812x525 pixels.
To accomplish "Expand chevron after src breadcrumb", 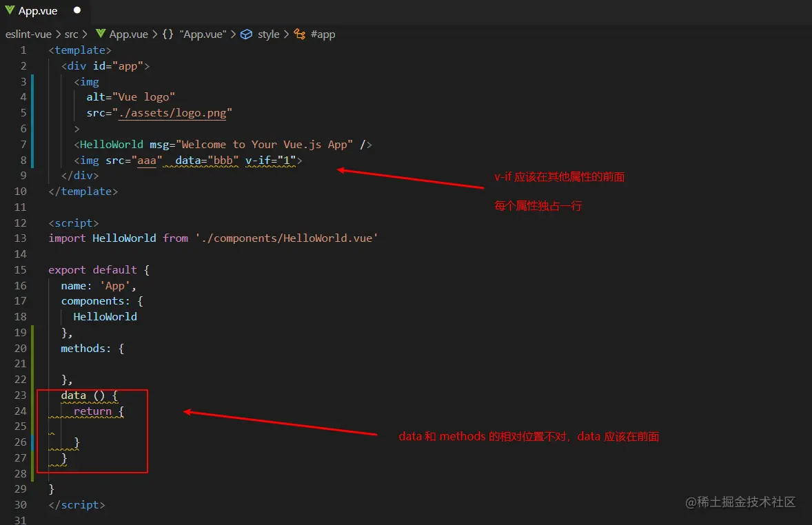I will 84,34.
